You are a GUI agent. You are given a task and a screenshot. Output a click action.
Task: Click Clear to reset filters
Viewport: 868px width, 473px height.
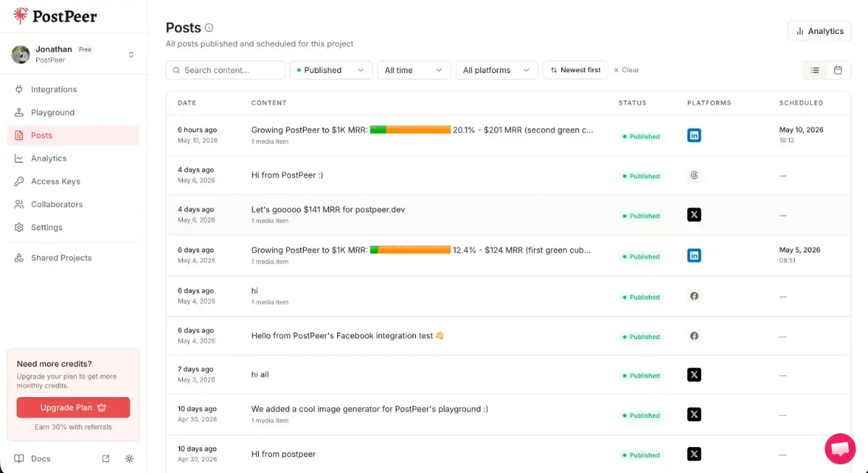626,70
